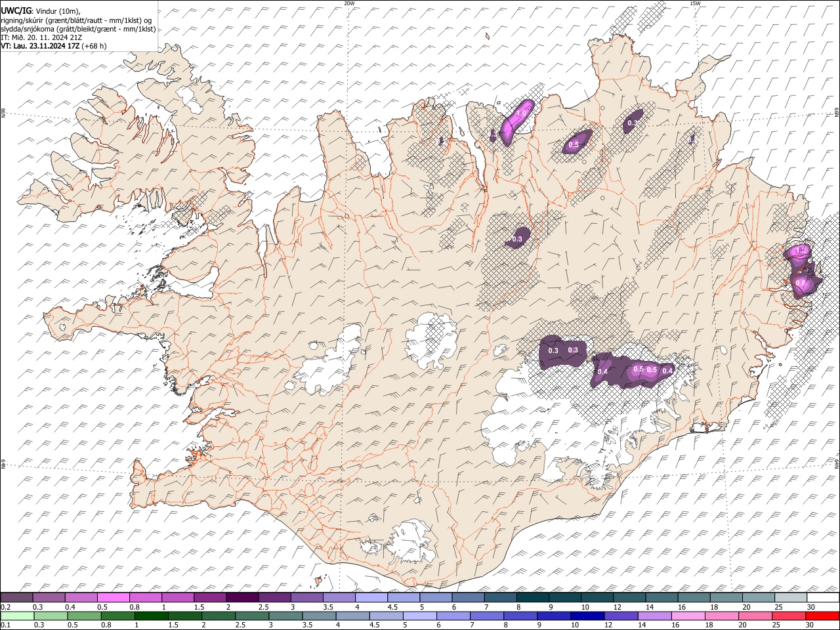Pick the 12 swatch in rain legend
Image resolution: width=840 pixels, height=630 pixels.
[620, 616]
